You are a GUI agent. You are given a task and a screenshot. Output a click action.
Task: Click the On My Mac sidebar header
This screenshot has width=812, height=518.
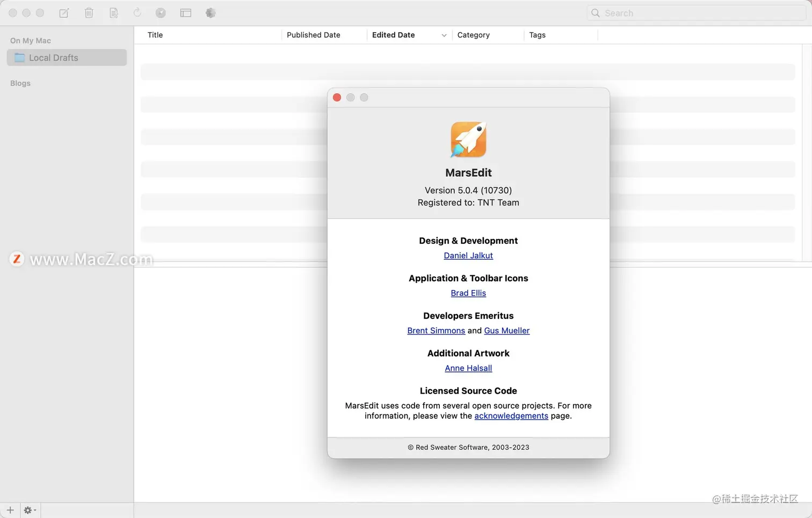[31, 41]
